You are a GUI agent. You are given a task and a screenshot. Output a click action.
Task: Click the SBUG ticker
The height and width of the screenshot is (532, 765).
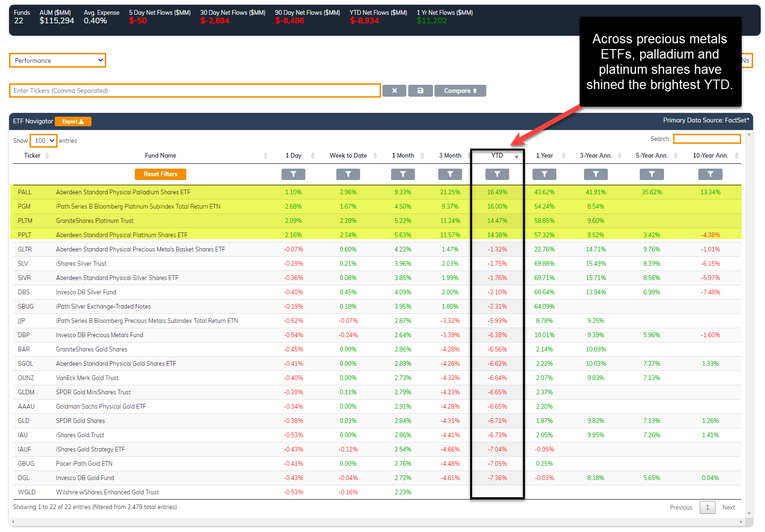pos(26,307)
